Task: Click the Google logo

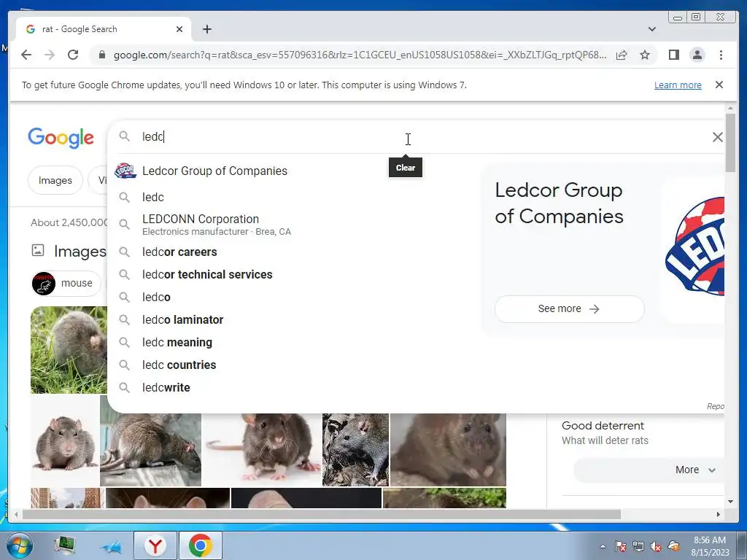Action: pos(61,138)
